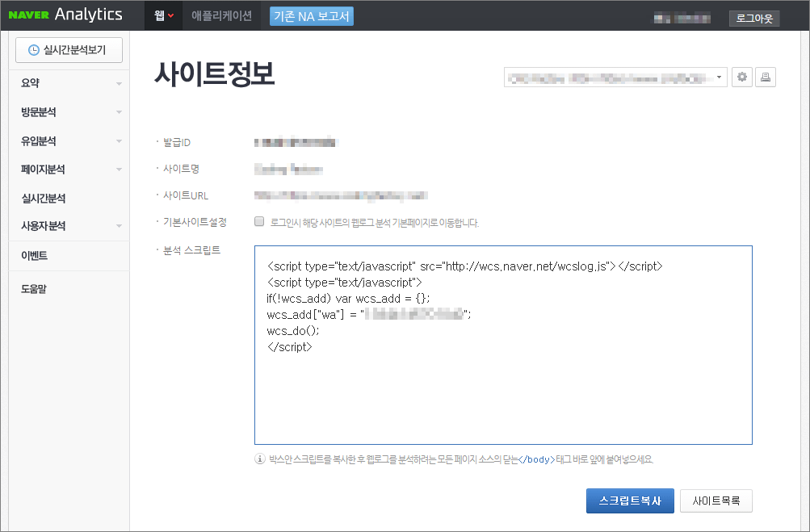Viewport: 810px width, 532px height.
Task: Click the blurred 사이트명 value
Action: pyautogui.click(x=289, y=169)
